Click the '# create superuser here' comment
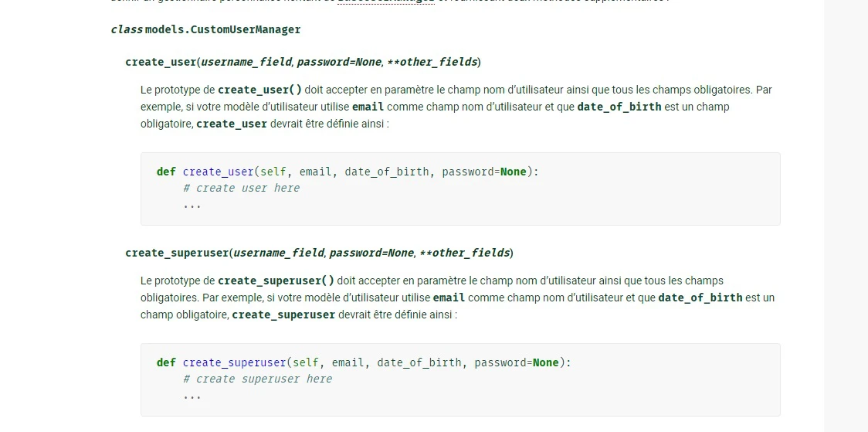The image size is (868, 432). point(257,379)
